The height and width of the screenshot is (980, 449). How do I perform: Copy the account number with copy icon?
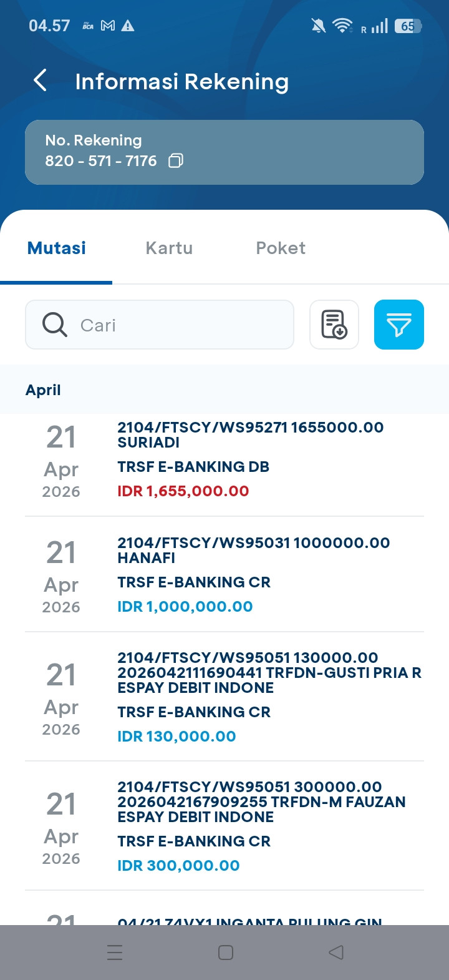(x=176, y=161)
